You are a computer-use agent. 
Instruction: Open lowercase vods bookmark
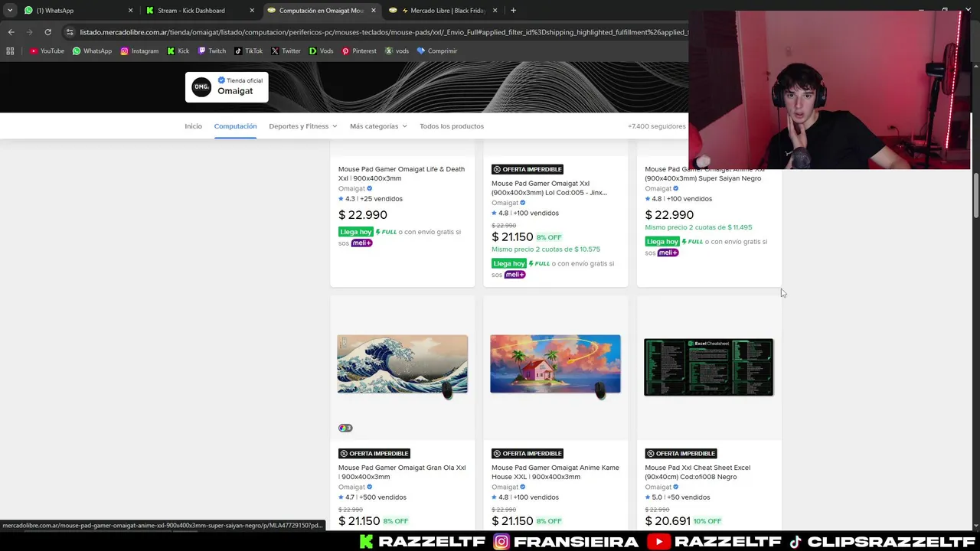click(x=397, y=51)
